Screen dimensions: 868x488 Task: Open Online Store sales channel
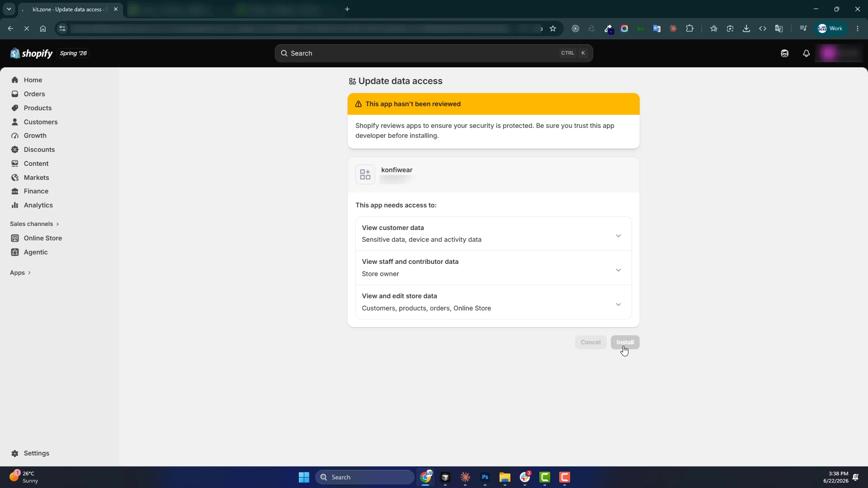[x=42, y=238]
